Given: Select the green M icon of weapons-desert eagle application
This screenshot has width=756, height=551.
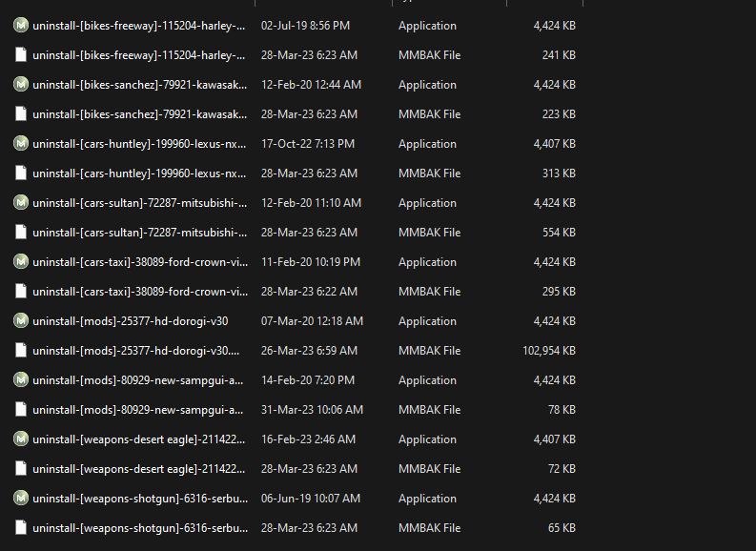Looking at the screenshot, I should click(21, 439).
